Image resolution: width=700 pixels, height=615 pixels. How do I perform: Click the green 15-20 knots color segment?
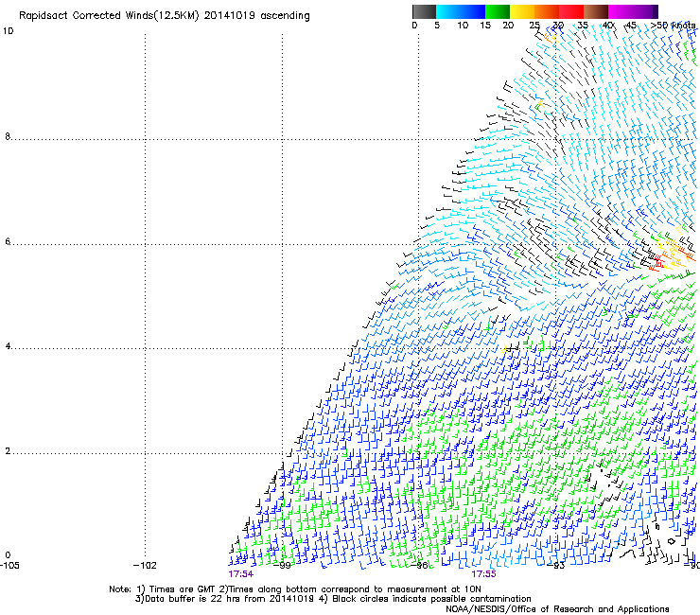pyautogui.click(x=498, y=11)
